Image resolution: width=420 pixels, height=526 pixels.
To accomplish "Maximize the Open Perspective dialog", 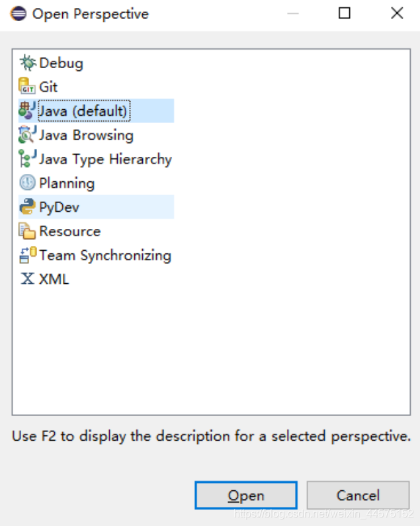I will pyautogui.click(x=344, y=13).
